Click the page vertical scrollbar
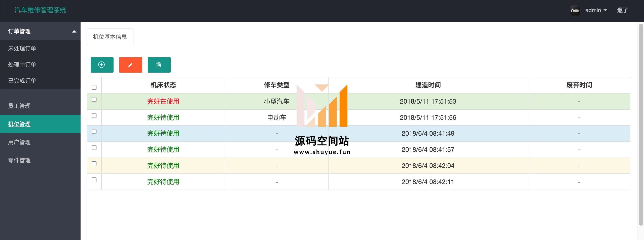The width and height of the screenshot is (644, 240). tap(641, 125)
